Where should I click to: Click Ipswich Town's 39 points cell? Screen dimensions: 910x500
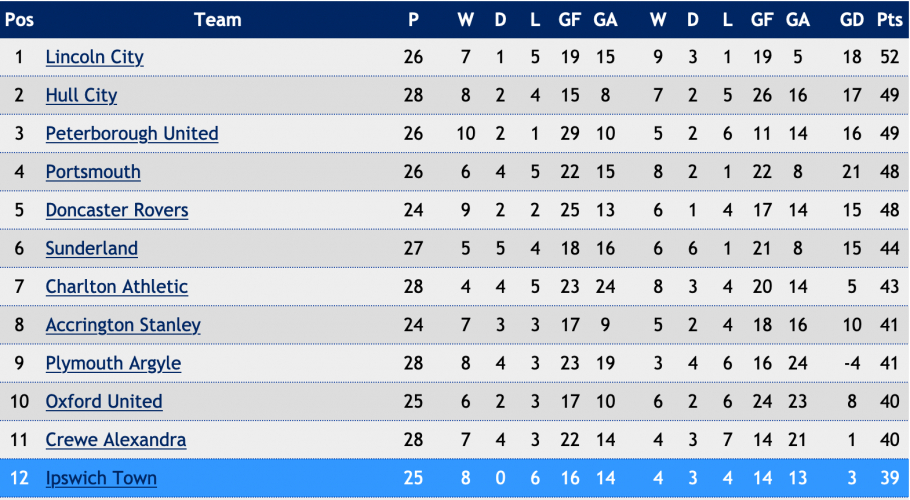click(889, 478)
